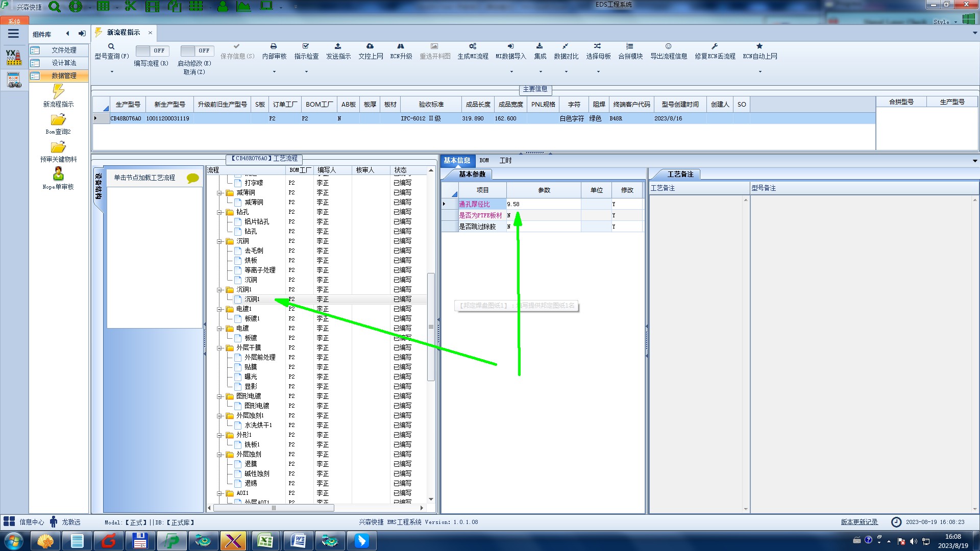Image resolution: width=980 pixels, height=551 pixels.
Task: Click the 生成MI流程 gears icon
Action: [x=473, y=46]
